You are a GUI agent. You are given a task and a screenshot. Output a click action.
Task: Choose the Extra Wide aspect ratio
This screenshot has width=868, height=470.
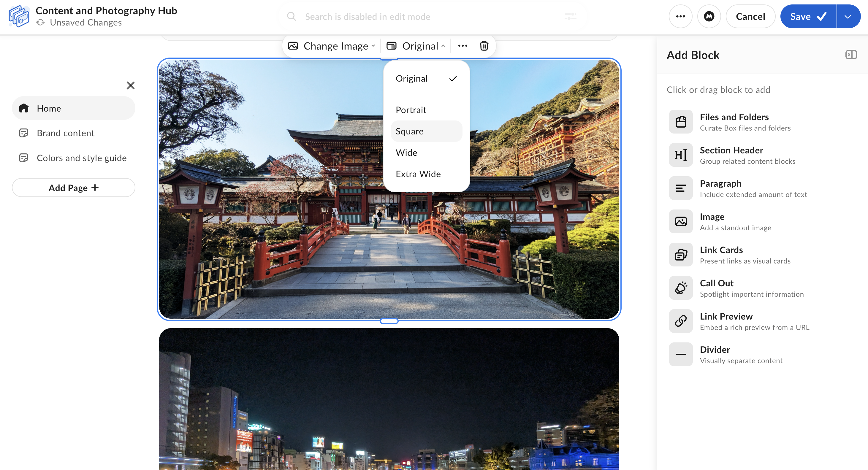pyautogui.click(x=426, y=174)
